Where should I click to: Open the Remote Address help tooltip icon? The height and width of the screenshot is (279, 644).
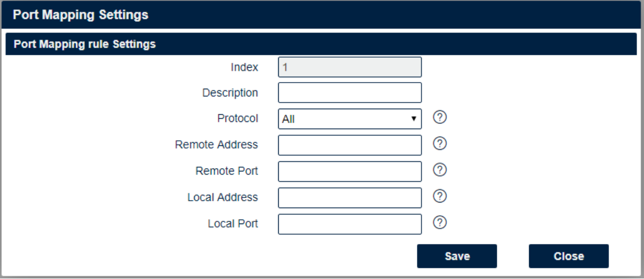pos(440,144)
